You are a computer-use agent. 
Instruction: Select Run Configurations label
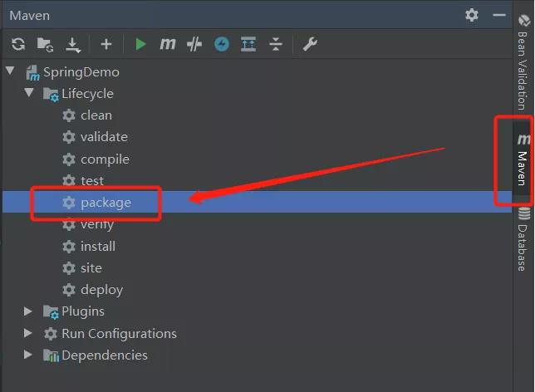(119, 334)
